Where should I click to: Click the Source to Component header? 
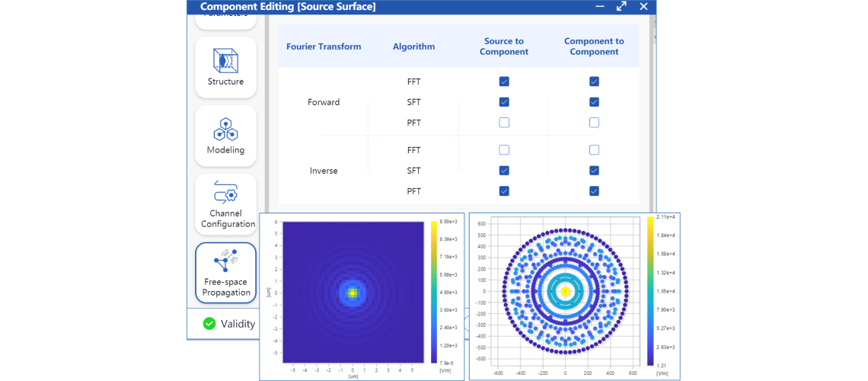[504, 46]
